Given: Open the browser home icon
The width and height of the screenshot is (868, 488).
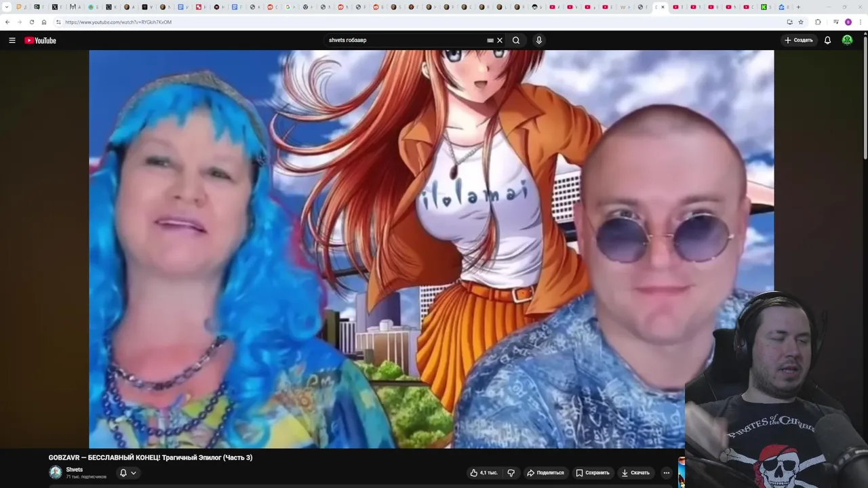Looking at the screenshot, I should point(44,22).
